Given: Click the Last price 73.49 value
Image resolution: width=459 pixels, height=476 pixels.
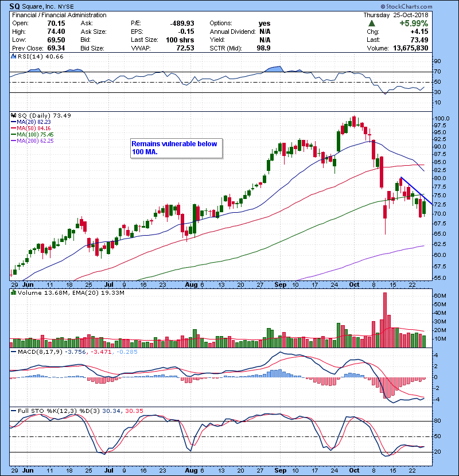Looking at the screenshot, I should pyautogui.click(x=419, y=40).
